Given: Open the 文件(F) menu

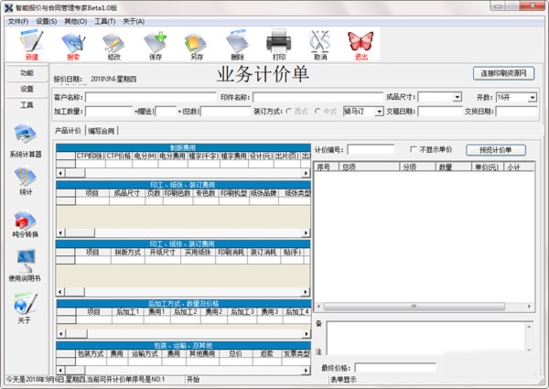Looking at the screenshot, I should 18,21.
